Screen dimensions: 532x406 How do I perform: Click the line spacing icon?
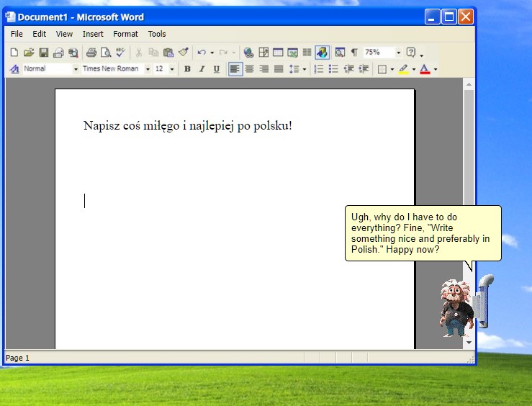pos(294,69)
